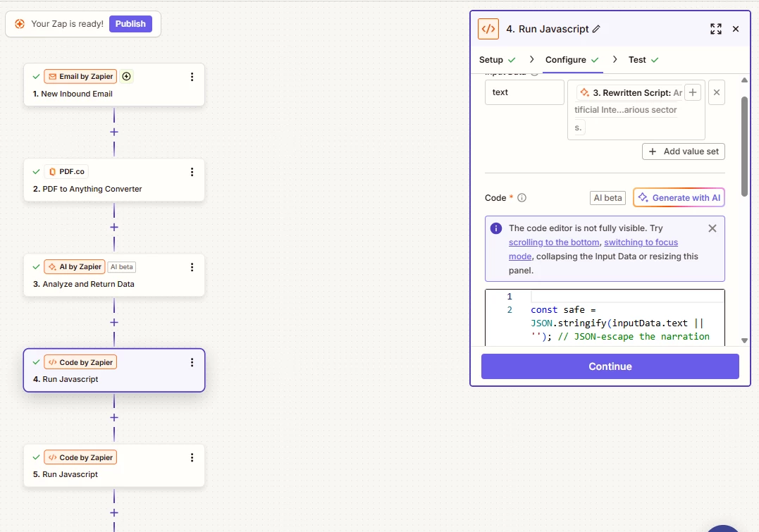759x532 pixels.
Task: Remove the 'text' input data row
Action: (x=717, y=92)
